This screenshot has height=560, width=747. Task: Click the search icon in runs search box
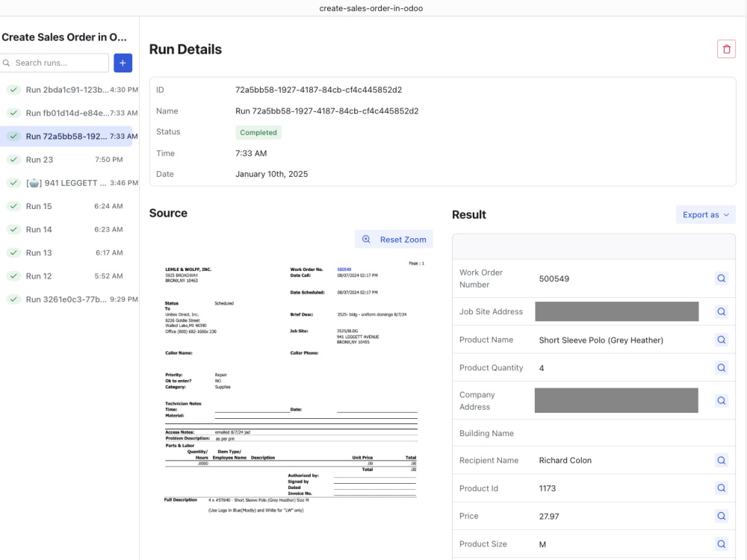(x=6, y=63)
